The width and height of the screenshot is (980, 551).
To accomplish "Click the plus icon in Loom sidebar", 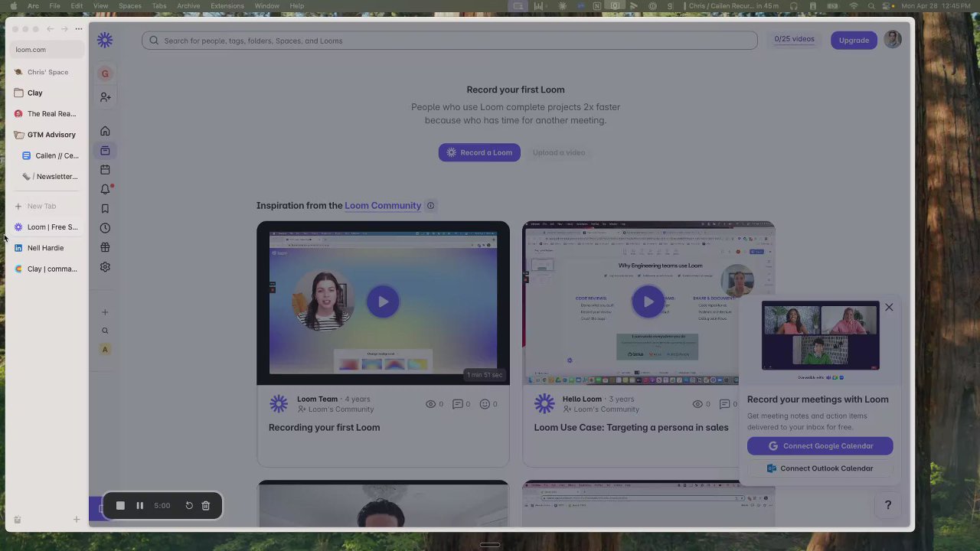I will click(x=105, y=312).
